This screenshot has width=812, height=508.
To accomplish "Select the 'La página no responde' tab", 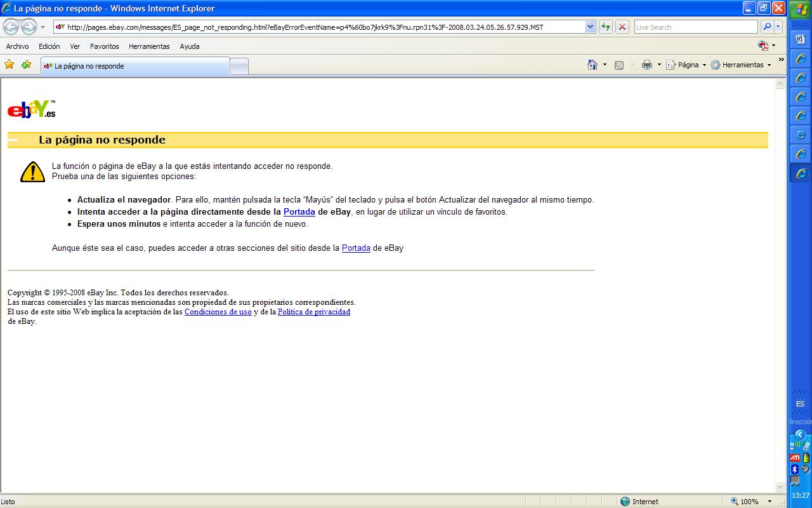I will click(134, 66).
